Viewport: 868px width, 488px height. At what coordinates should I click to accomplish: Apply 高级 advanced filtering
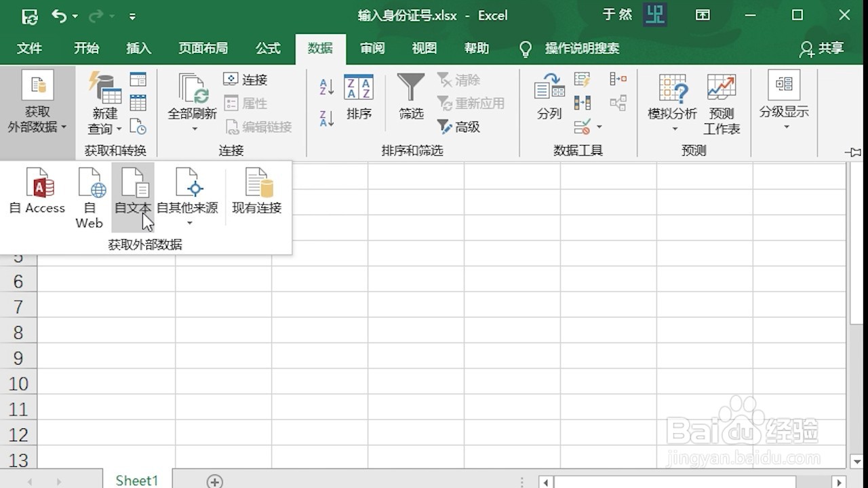[x=459, y=127]
